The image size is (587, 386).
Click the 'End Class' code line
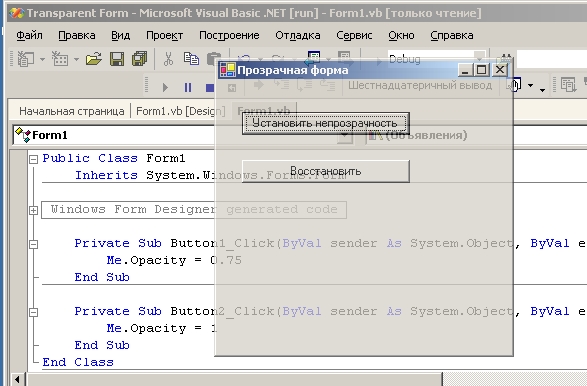click(78, 362)
